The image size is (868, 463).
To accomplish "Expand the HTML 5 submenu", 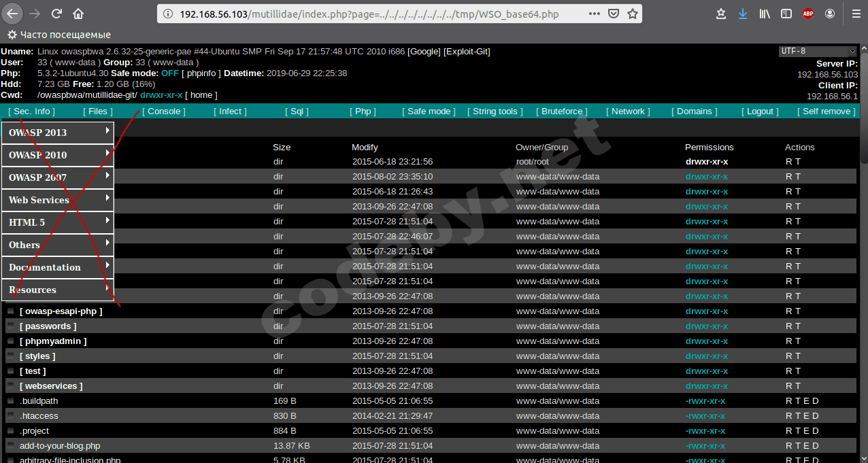I will coord(58,222).
